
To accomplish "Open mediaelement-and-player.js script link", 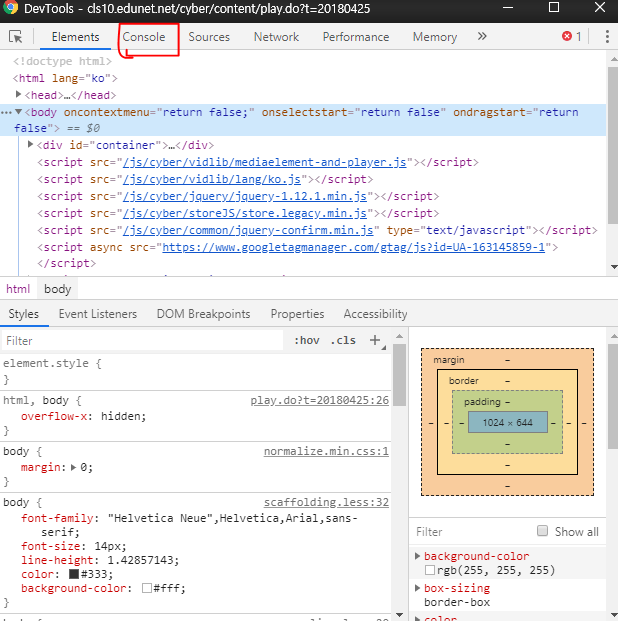I will click(x=264, y=162).
